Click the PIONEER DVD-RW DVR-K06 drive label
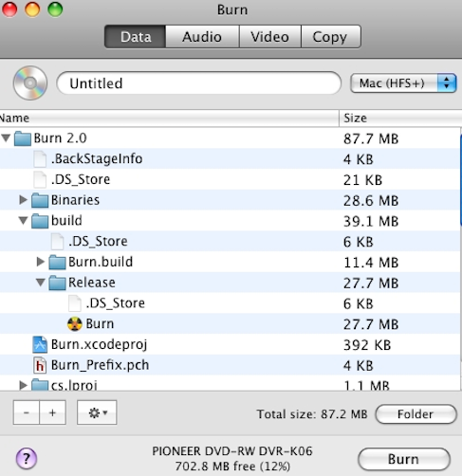 pos(232,451)
